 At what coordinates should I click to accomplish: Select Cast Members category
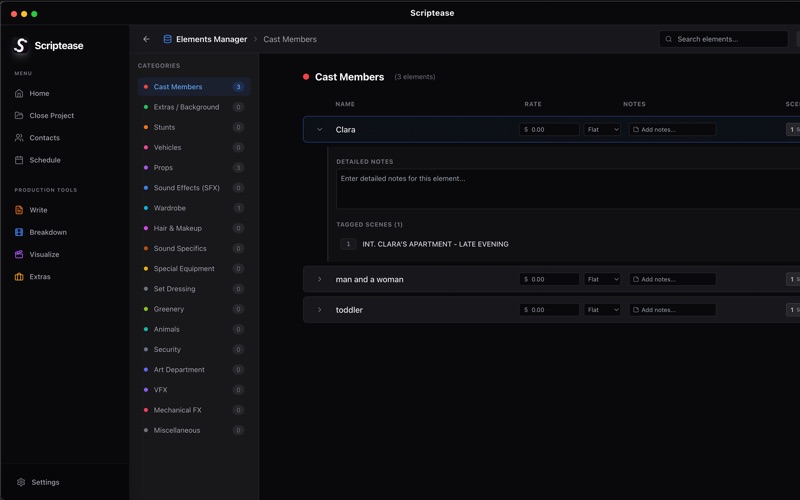(x=193, y=87)
